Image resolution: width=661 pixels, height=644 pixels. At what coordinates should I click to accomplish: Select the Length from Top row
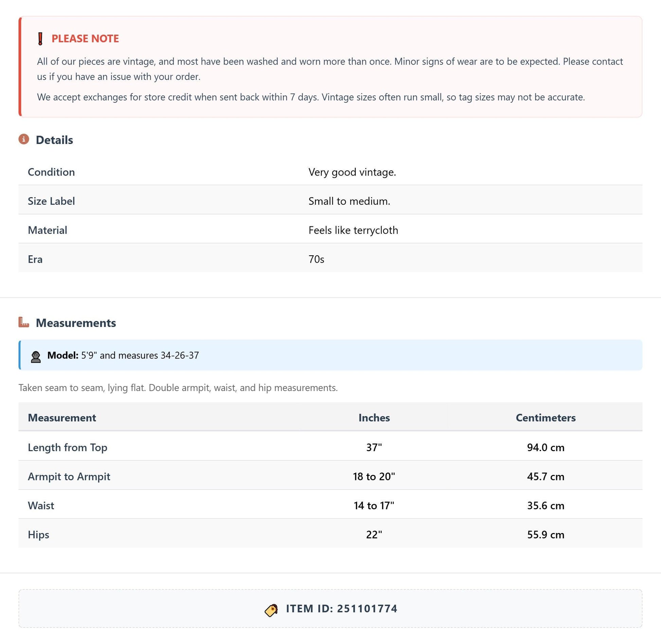(x=330, y=447)
